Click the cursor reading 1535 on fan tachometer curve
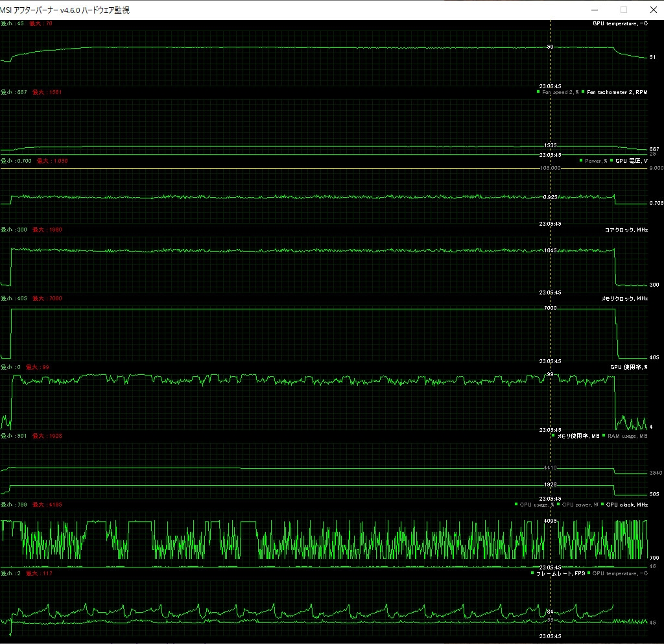The image size is (664, 644). (x=551, y=145)
